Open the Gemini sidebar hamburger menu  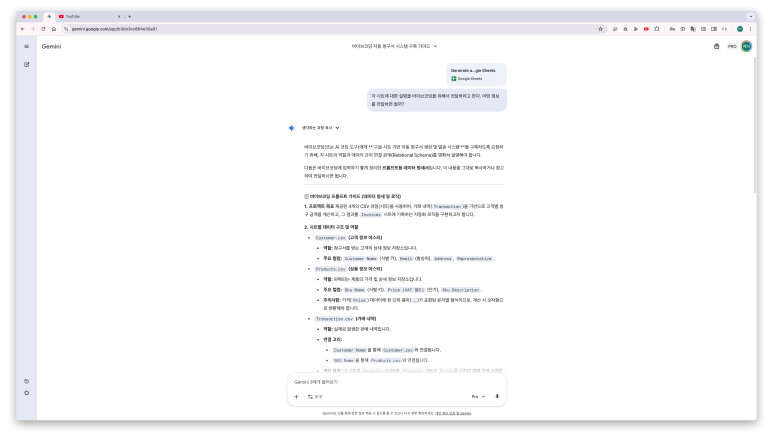(26, 46)
